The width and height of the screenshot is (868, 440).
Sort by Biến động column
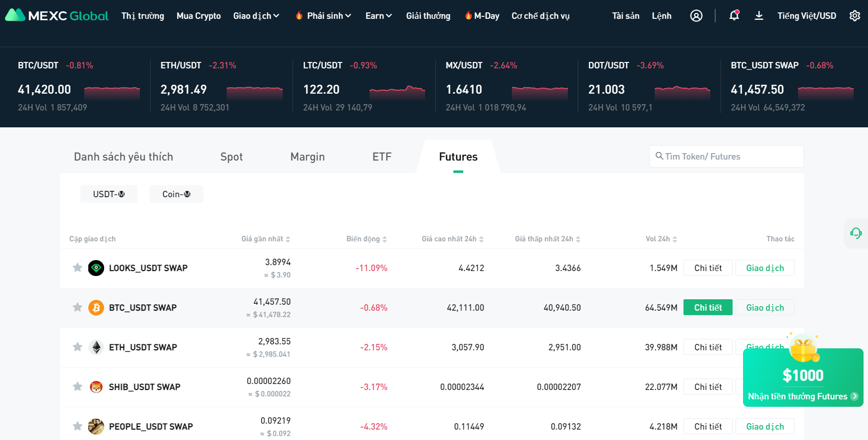point(367,239)
